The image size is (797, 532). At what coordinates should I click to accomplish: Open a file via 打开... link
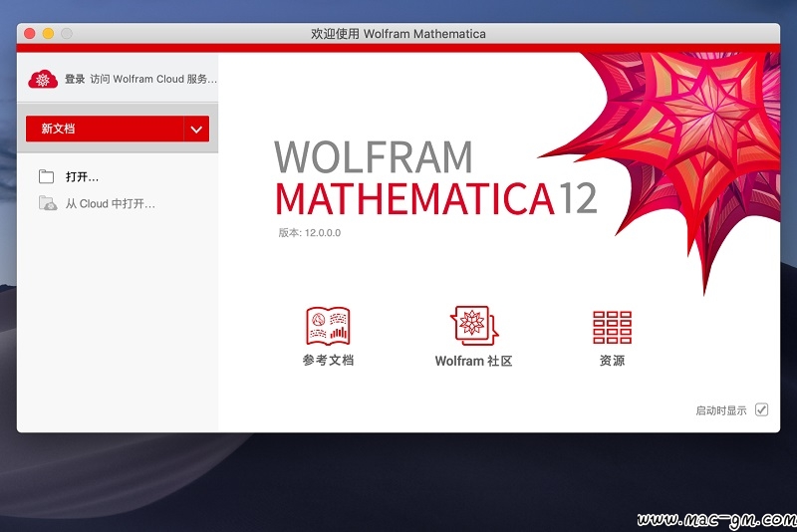pyautogui.click(x=83, y=176)
